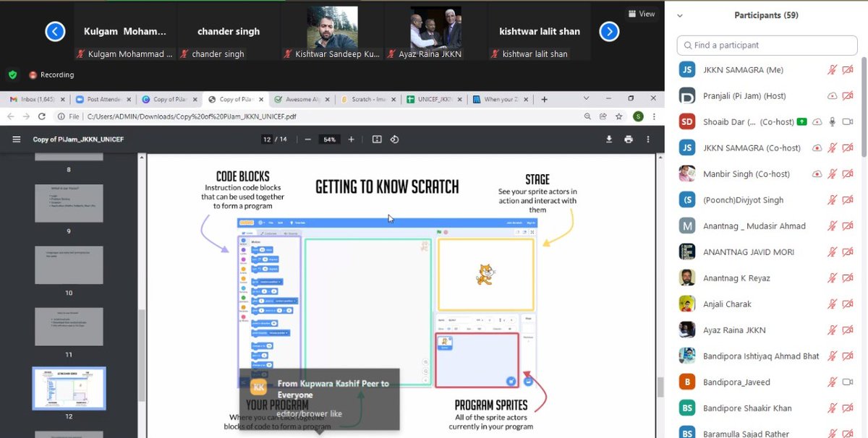This screenshot has width=868, height=438.
Task: Select Bandipore Shaakir Khan participant row
Action: (x=767, y=408)
